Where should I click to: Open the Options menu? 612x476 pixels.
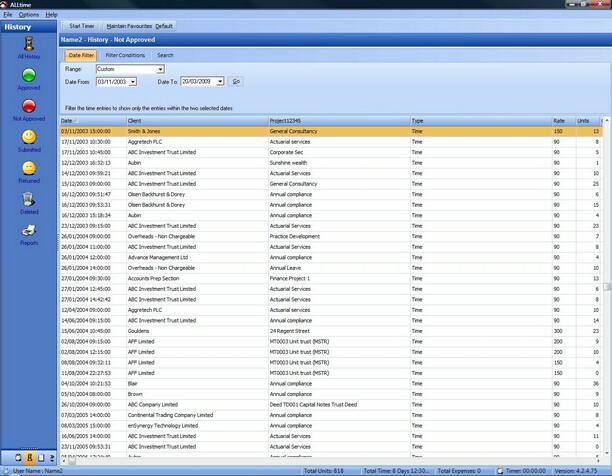[x=29, y=15]
